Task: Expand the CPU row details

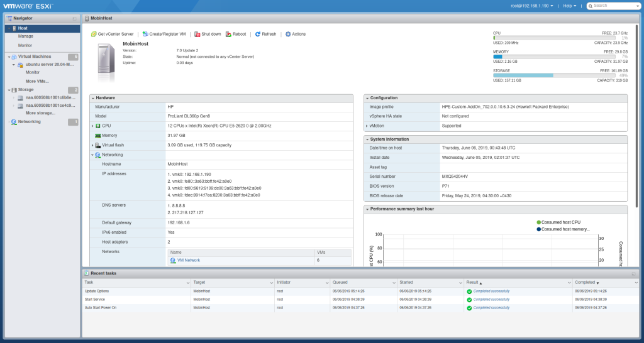Action: coord(92,126)
